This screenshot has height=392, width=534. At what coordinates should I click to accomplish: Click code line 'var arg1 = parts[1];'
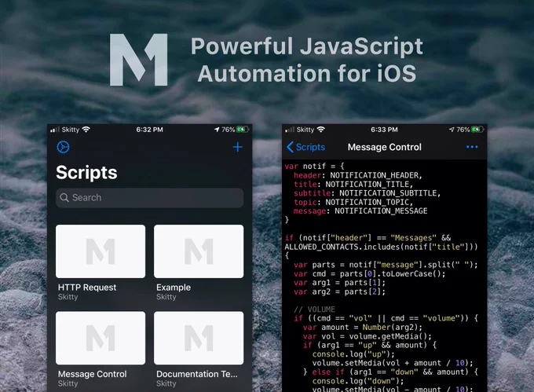339,283
